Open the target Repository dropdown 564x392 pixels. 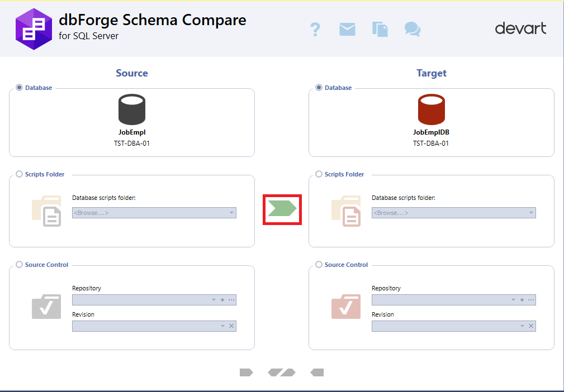tap(513, 299)
